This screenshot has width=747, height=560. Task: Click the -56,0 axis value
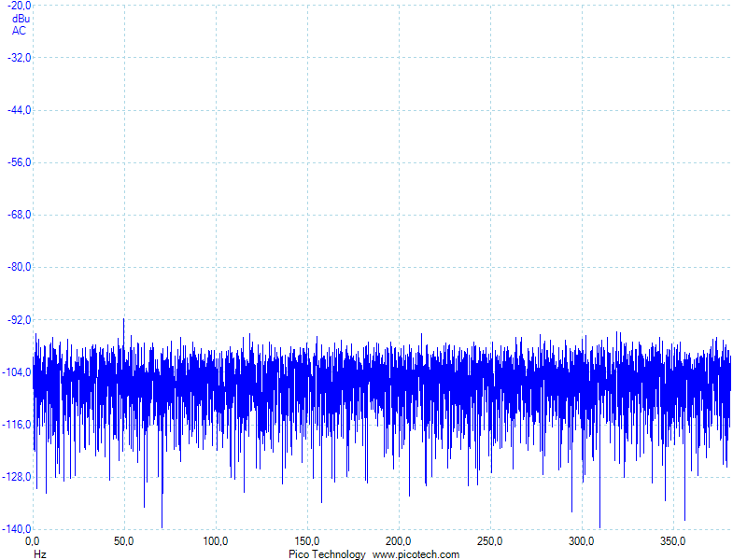pyautogui.click(x=19, y=162)
